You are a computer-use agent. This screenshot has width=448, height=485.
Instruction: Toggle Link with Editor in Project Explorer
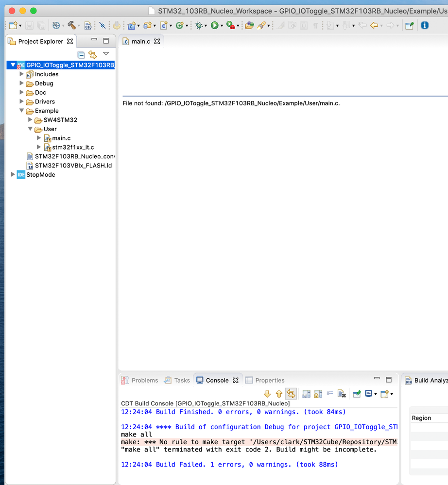93,55
